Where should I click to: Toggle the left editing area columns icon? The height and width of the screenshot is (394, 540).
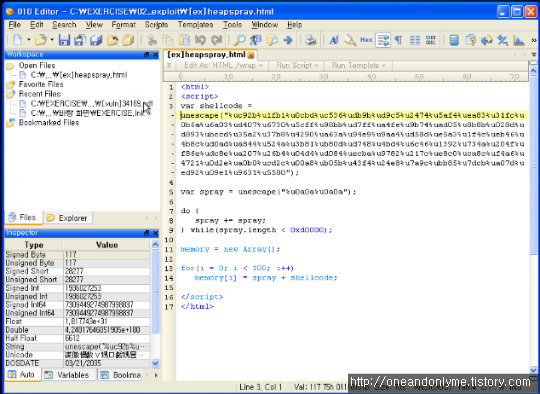(x=415, y=40)
